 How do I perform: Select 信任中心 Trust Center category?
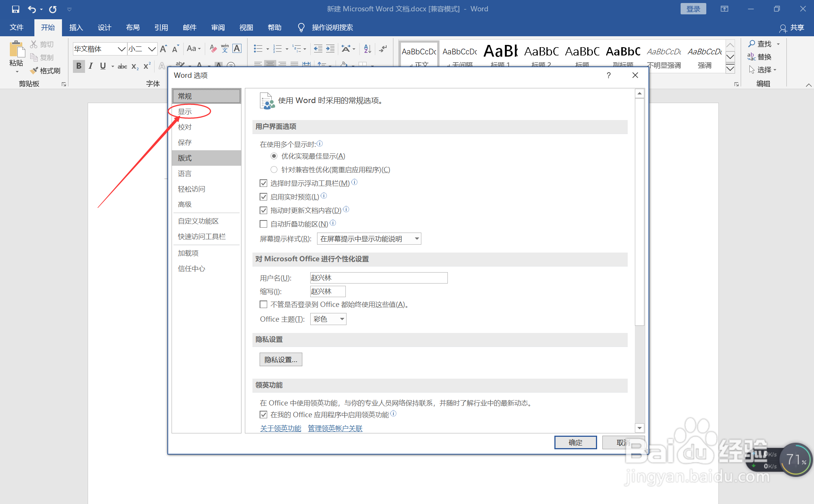coord(206,269)
